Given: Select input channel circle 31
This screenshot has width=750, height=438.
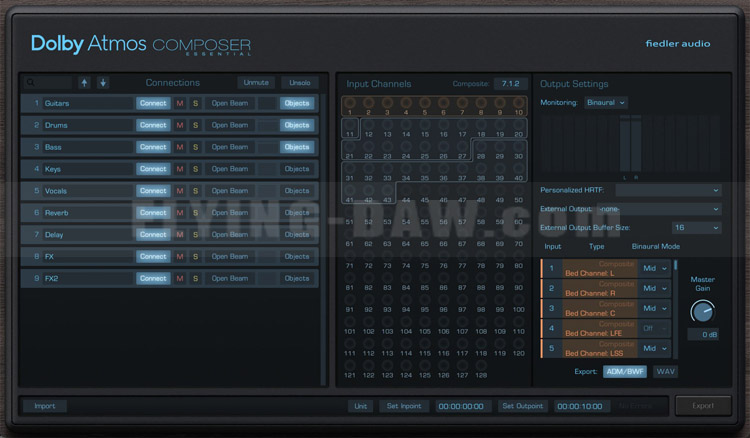Looking at the screenshot, I should point(350,168).
